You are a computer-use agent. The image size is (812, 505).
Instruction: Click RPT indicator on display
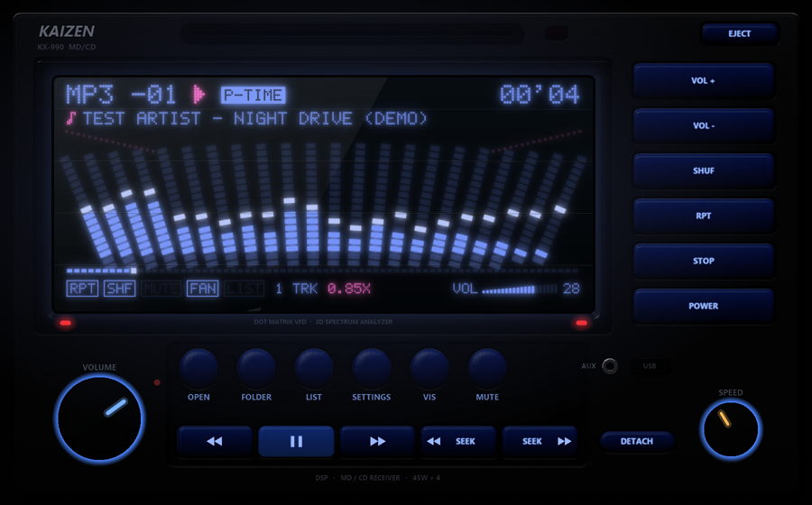[x=82, y=289]
